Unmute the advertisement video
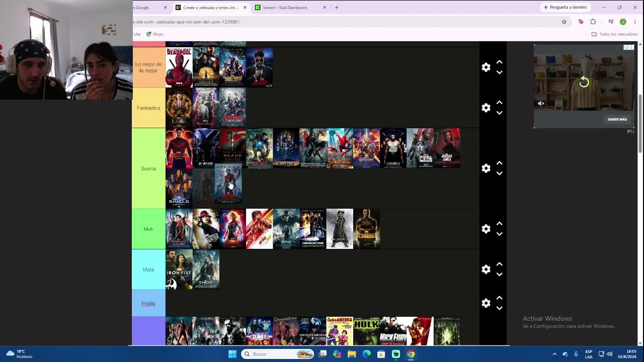This screenshot has height=362, width=644. tap(541, 104)
